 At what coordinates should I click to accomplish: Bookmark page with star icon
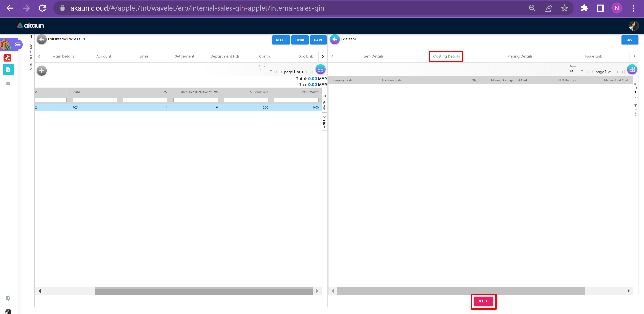pos(564,8)
